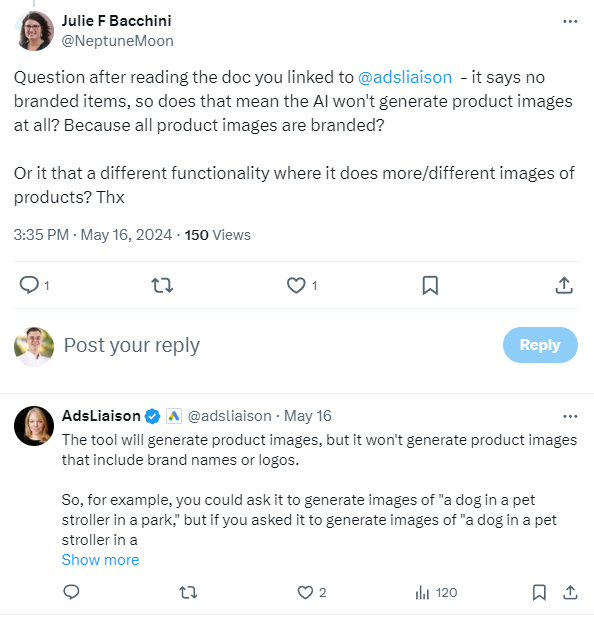Share Julie's tweet via upload icon
This screenshot has width=594, height=632.
564,285
